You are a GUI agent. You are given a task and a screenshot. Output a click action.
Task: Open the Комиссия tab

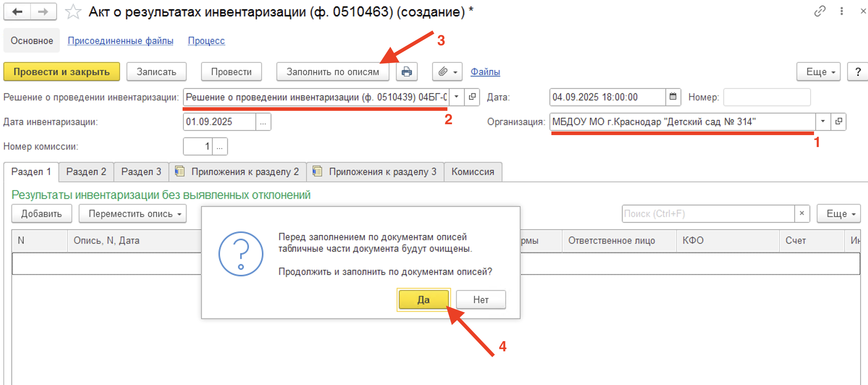472,172
